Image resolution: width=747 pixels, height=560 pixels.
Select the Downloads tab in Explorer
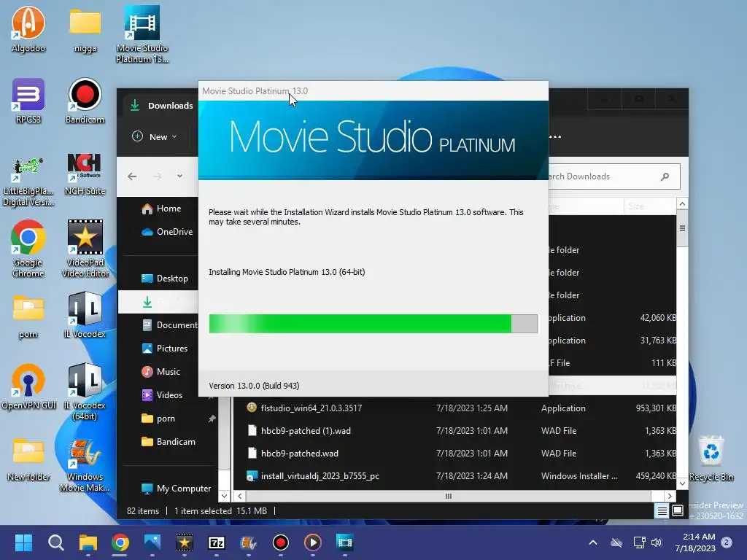pyautogui.click(x=161, y=105)
